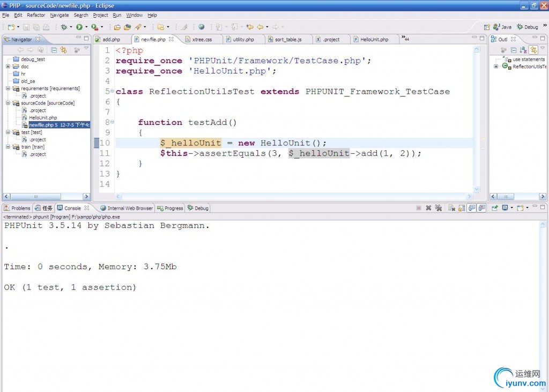Collapse all items in Navigator panel
The height and width of the screenshot is (392, 549).
(x=54, y=50)
